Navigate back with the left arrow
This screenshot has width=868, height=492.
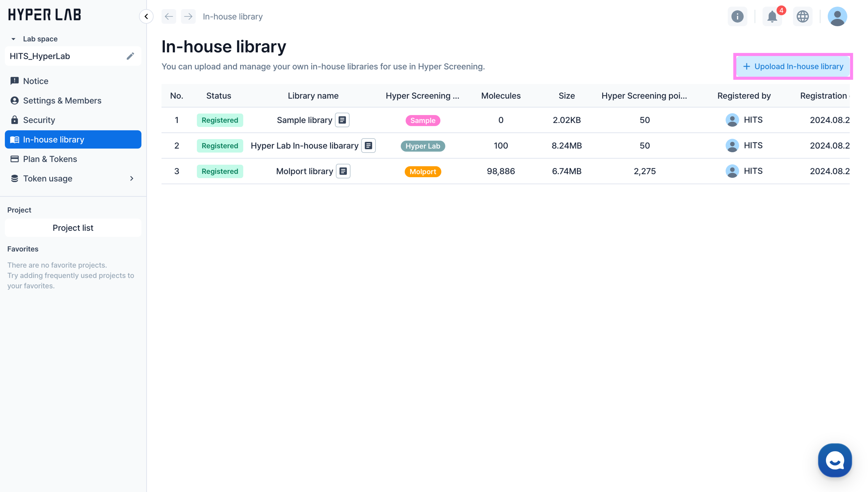click(169, 17)
